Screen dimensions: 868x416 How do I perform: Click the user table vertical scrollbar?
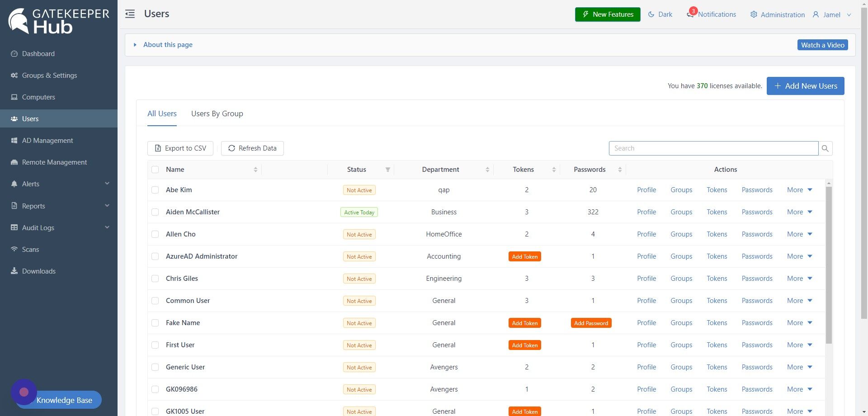pos(829,265)
